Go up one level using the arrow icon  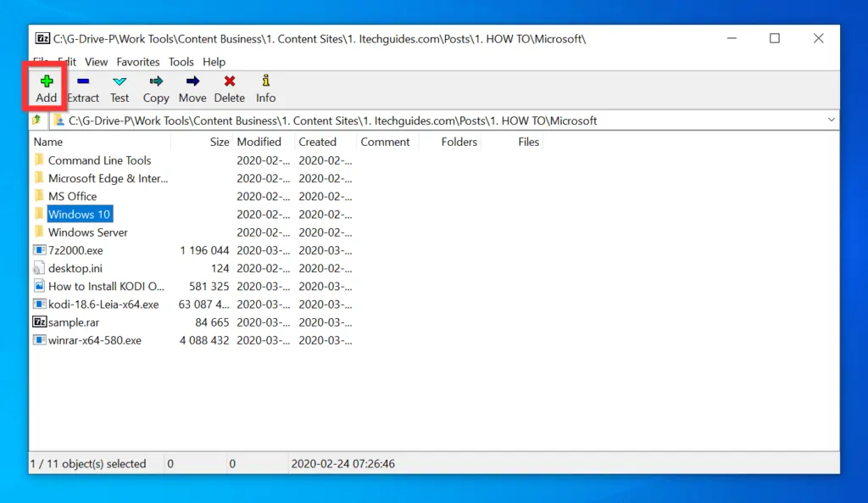(x=35, y=120)
